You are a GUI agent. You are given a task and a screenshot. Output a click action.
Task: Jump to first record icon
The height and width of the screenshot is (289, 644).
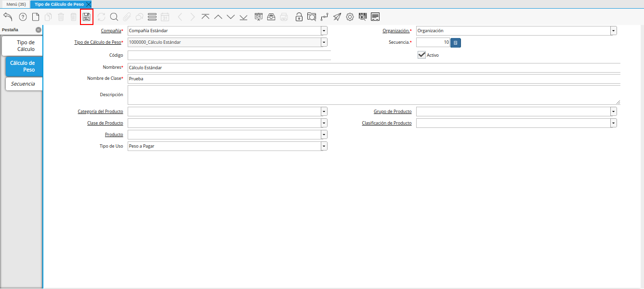(x=206, y=17)
